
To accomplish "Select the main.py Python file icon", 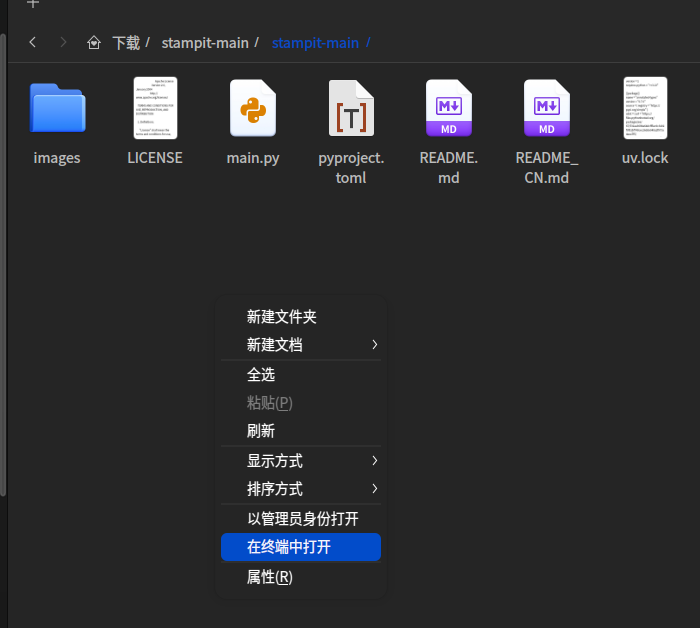I will click(x=253, y=108).
